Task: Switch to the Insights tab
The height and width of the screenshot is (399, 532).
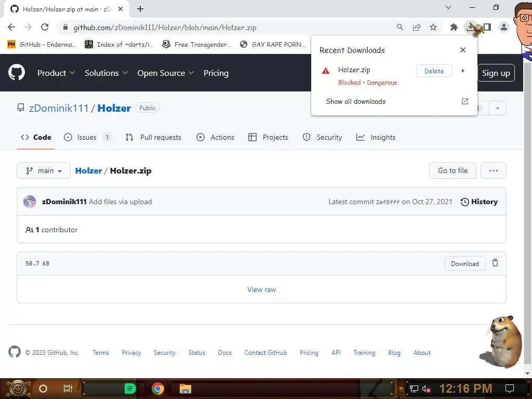Action: point(376,137)
